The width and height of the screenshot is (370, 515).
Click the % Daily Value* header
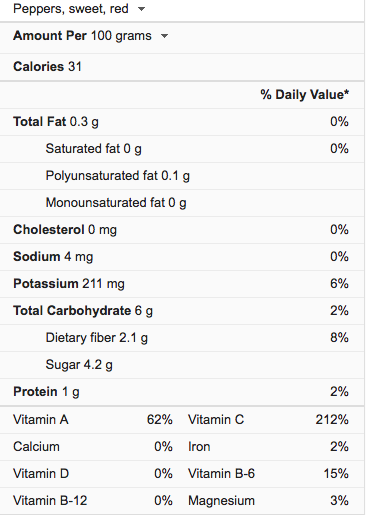tap(305, 95)
